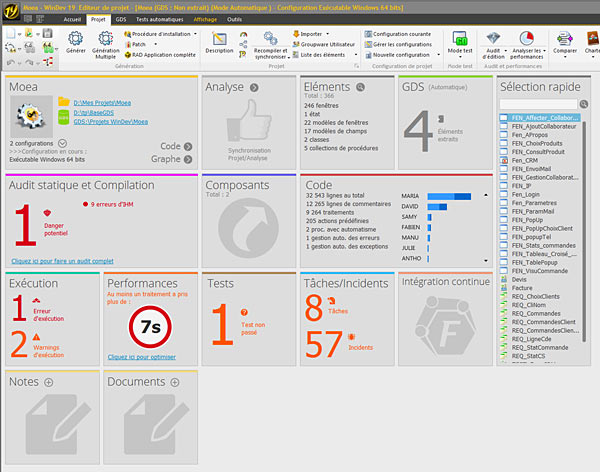
Task: Switch to the GDS ribbon tab
Action: [x=121, y=19]
